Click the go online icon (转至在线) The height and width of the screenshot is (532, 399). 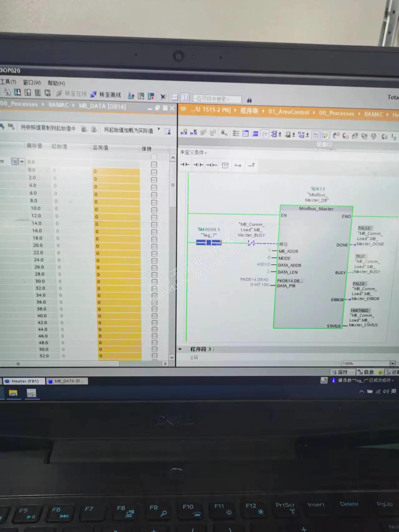pos(59,93)
